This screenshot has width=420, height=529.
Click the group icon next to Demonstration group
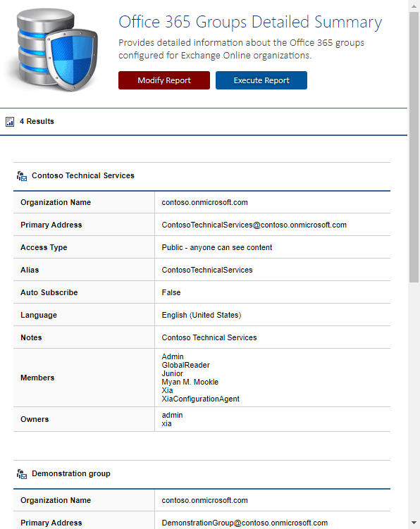tap(22, 473)
